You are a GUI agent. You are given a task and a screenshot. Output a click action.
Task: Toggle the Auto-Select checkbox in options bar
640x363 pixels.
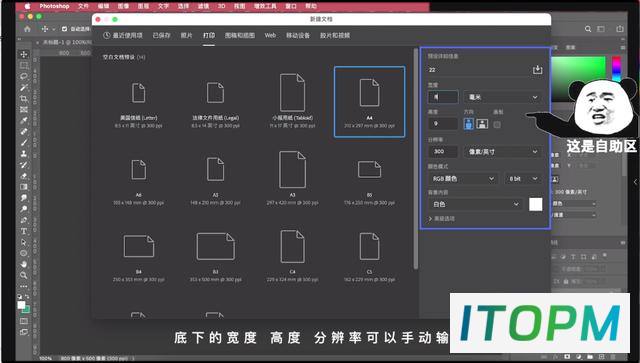tap(64, 29)
